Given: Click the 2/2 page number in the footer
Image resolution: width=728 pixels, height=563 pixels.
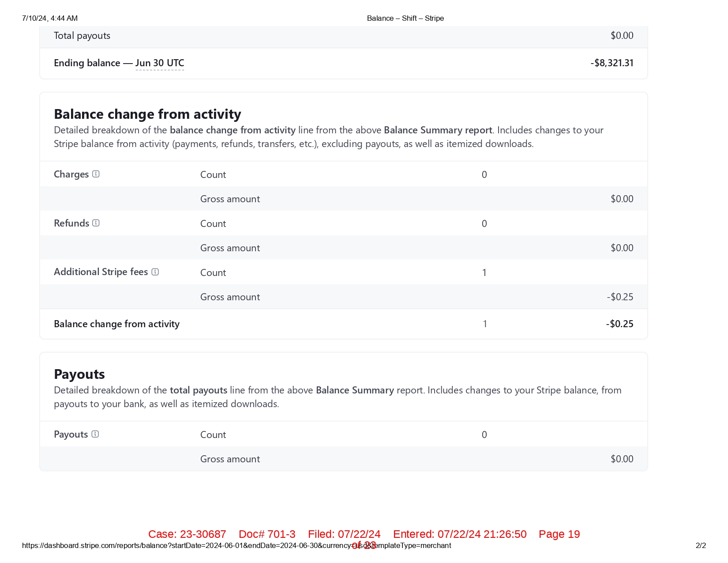Looking at the screenshot, I should [x=701, y=546].
